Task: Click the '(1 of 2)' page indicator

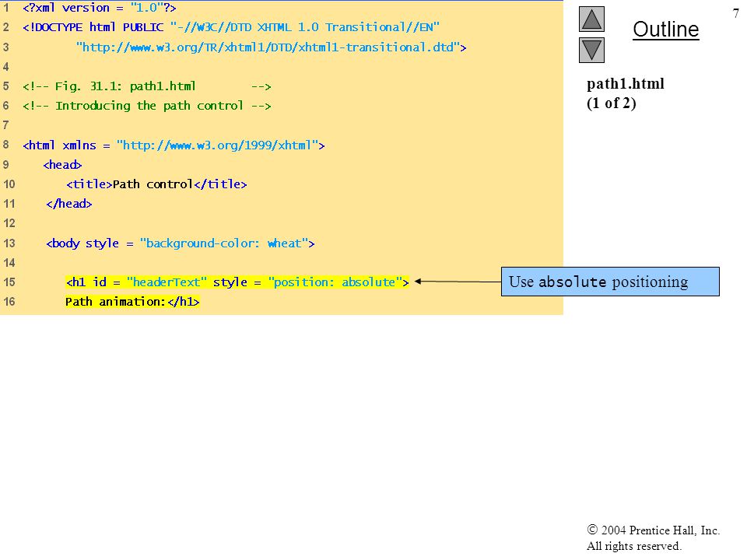Action: pyautogui.click(x=612, y=103)
